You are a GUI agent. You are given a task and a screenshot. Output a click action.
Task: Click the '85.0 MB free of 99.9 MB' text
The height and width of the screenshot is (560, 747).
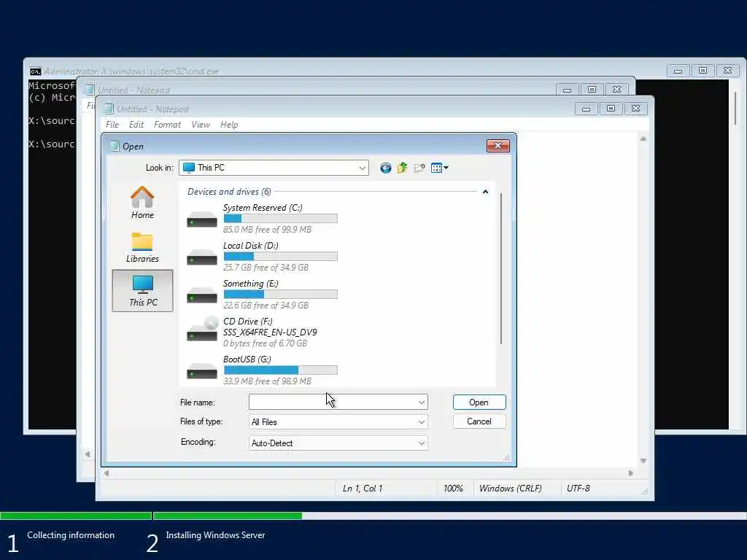click(x=267, y=230)
